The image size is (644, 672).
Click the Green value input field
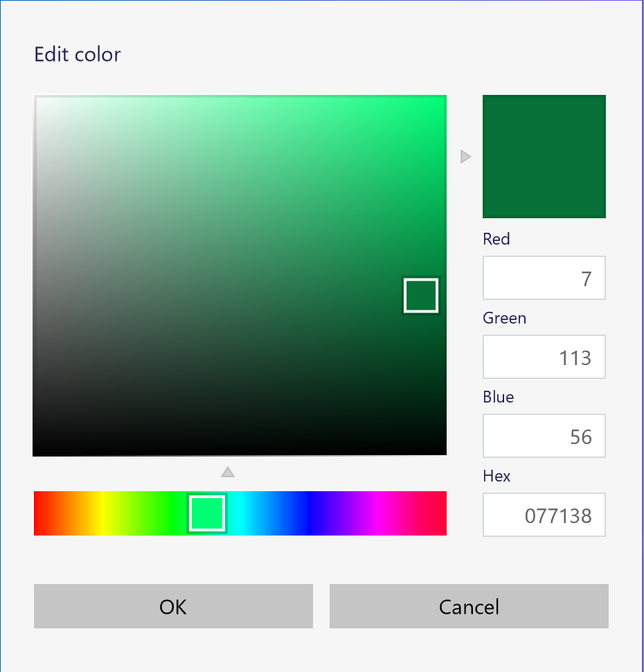pos(544,357)
